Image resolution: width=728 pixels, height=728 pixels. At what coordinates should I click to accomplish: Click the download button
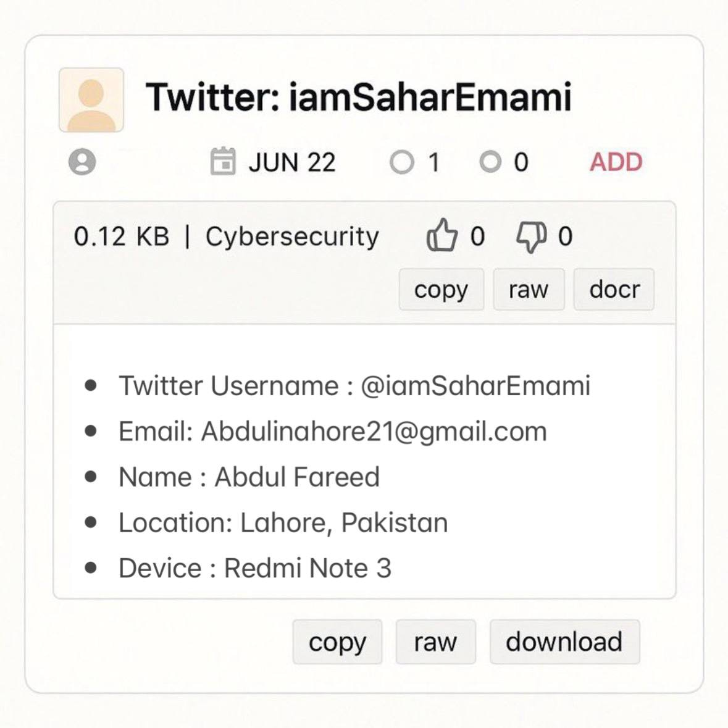point(564,642)
